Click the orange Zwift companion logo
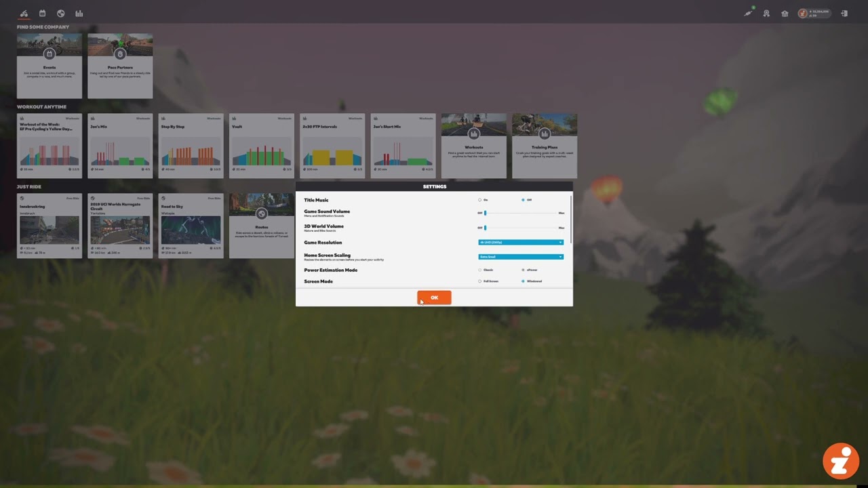Viewport: 868px width, 488px height. coord(841,461)
